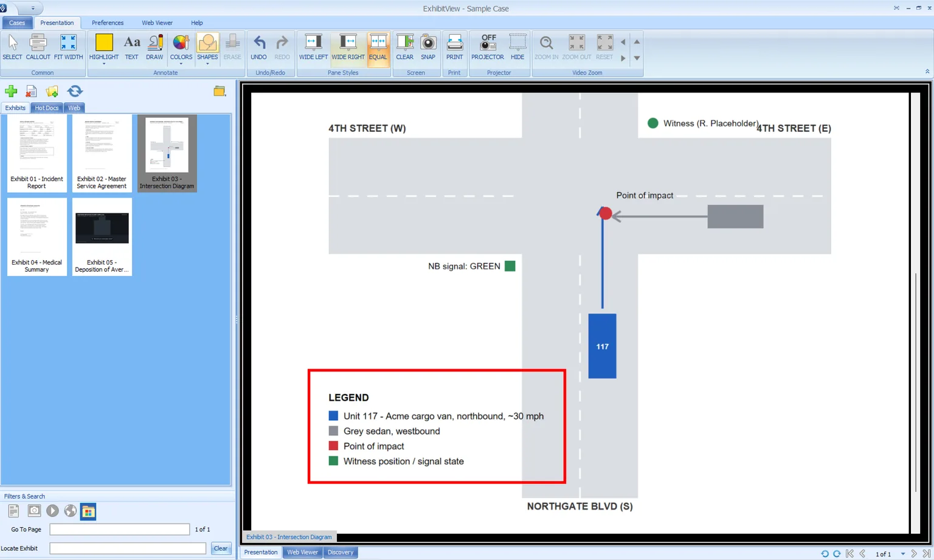Activate the yellow Highlight tool
Screen dimensions: 934x560
tap(104, 46)
